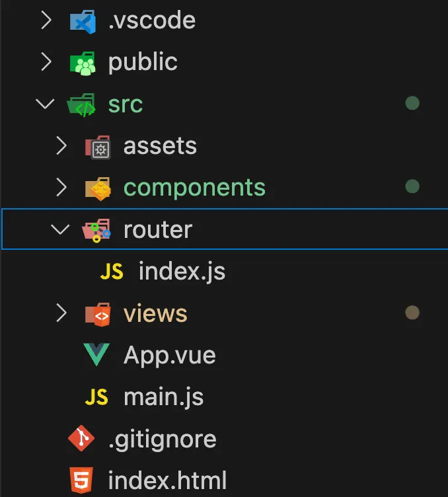Image resolution: width=448 pixels, height=497 pixels.
Task: Expand the .vscode folder chevron
Action: pos(46,20)
